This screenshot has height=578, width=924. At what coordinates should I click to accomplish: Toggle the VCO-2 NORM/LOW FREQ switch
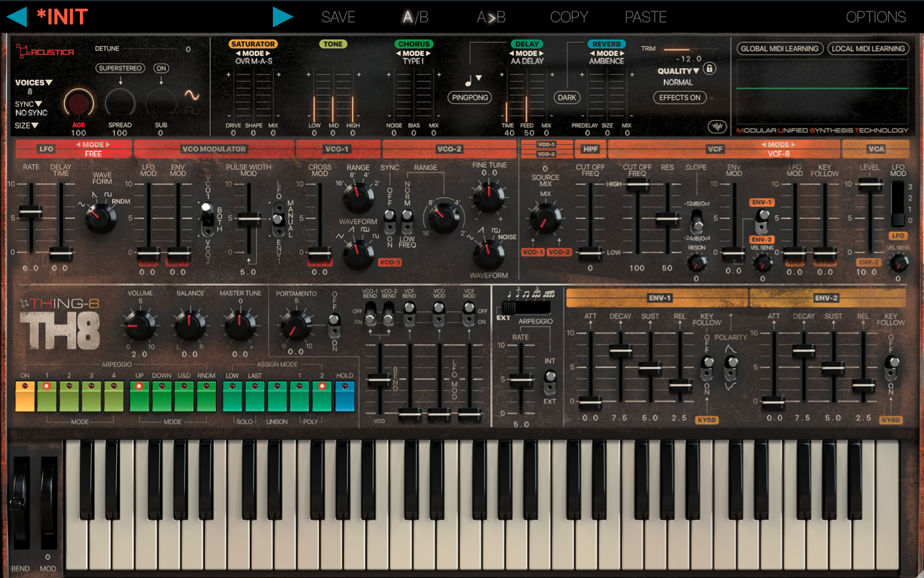pyautogui.click(x=407, y=221)
